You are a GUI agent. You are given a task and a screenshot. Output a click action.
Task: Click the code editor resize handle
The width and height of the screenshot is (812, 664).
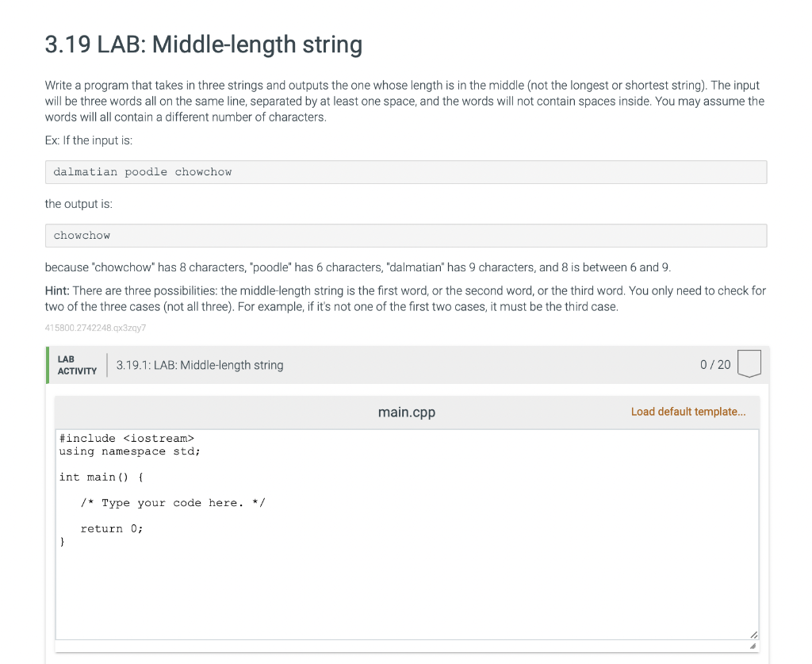(753, 635)
